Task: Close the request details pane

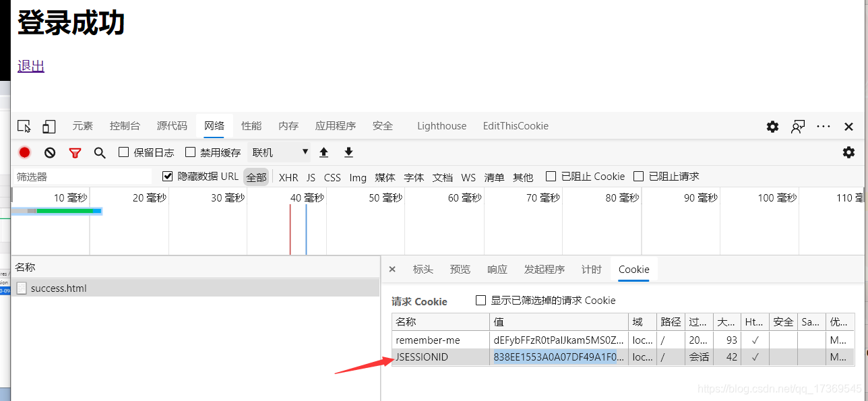Action: (392, 269)
